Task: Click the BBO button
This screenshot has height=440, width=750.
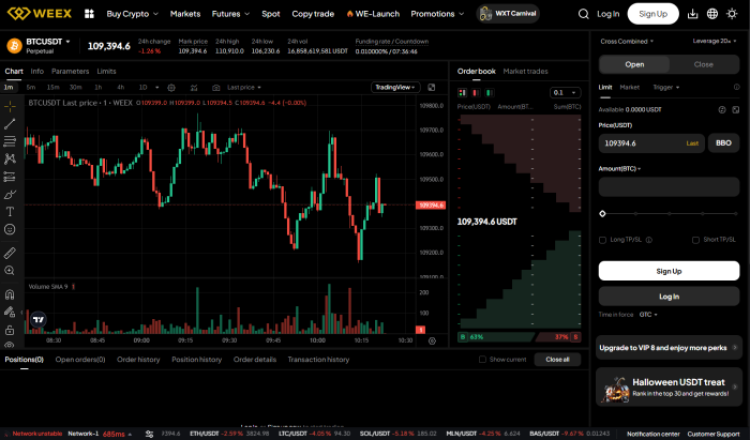Action: pyautogui.click(x=723, y=143)
